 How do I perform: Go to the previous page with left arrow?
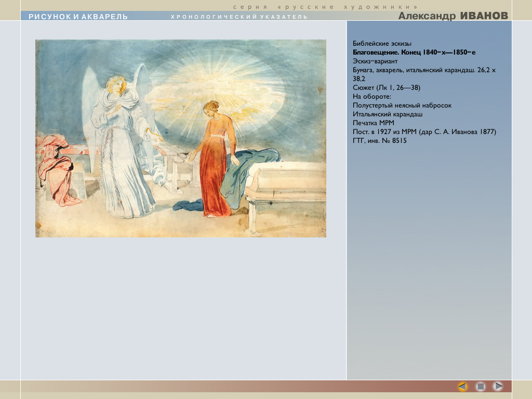click(x=462, y=387)
